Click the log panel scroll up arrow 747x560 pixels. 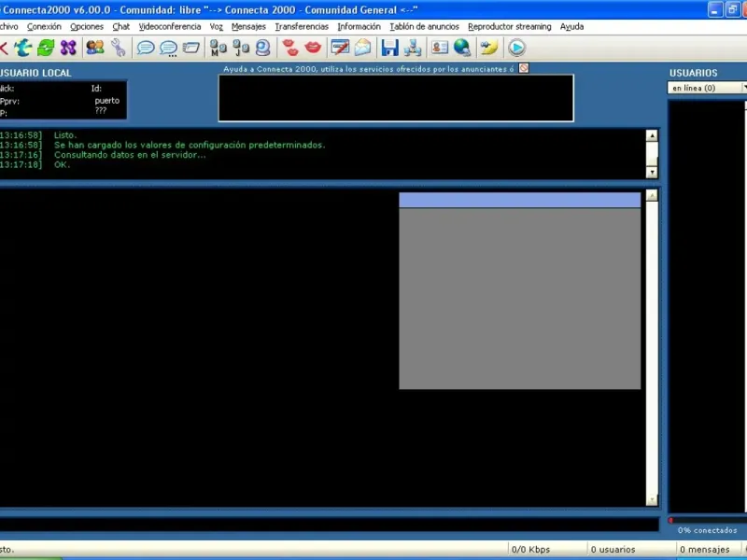pyautogui.click(x=652, y=135)
